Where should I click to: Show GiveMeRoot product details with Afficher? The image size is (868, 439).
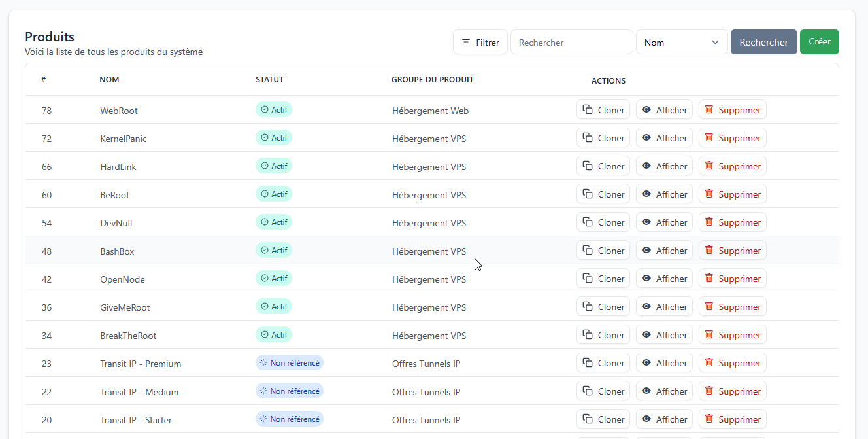tap(664, 307)
